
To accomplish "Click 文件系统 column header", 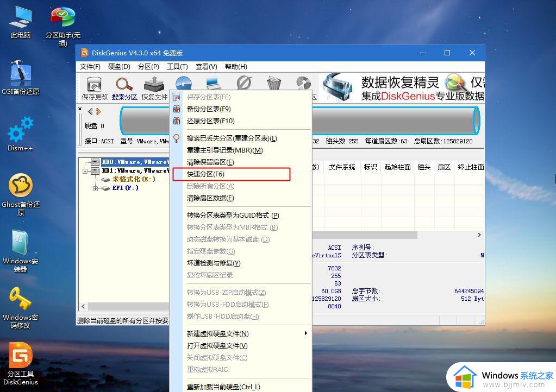I will (x=342, y=167).
